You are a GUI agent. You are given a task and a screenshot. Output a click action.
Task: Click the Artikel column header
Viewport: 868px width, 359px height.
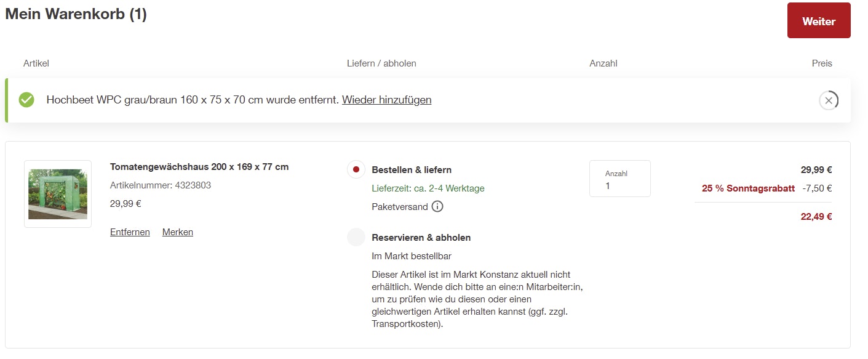(36, 63)
